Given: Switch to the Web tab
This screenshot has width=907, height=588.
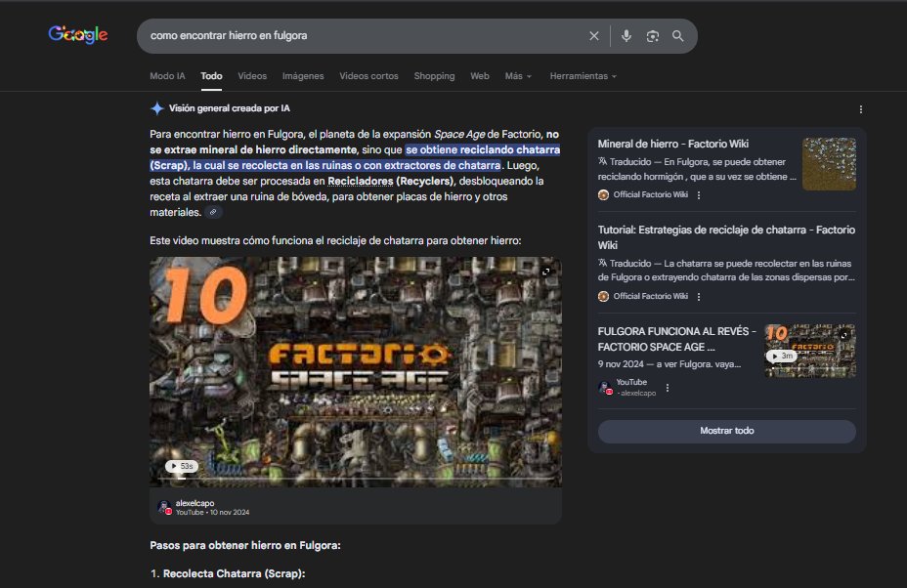Looking at the screenshot, I should point(480,76).
